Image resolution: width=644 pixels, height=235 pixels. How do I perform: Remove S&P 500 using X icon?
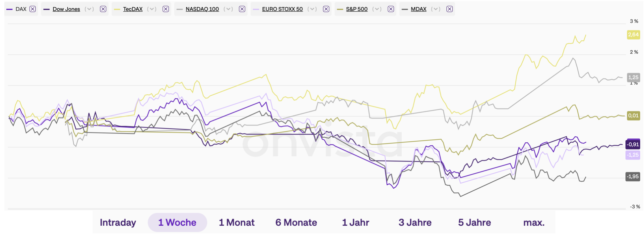pyautogui.click(x=391, y=9)
